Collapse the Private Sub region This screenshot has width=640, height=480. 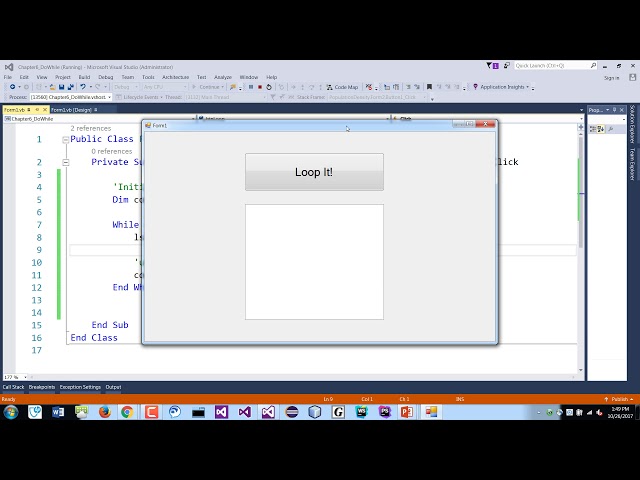tap(65, 162)
